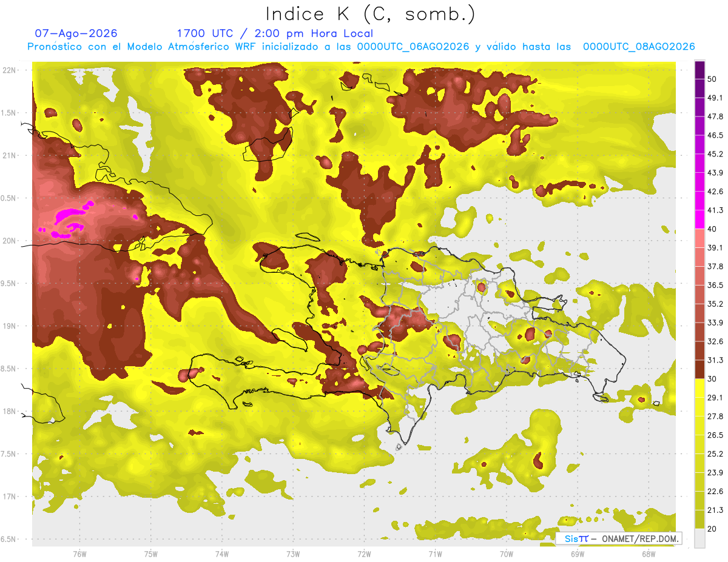Click the '74W' longitude label

click(221, 554)
